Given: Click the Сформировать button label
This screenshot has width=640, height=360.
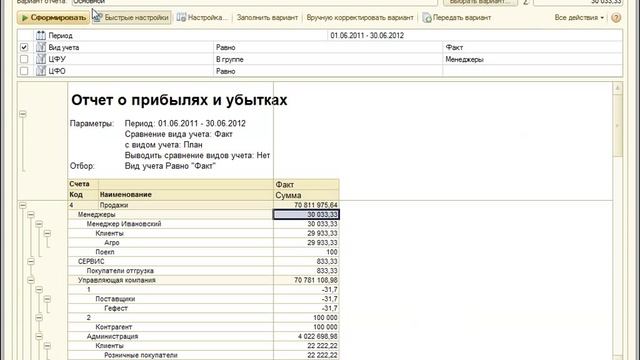Looking at the screenshot, I should [x=58, y=18].
